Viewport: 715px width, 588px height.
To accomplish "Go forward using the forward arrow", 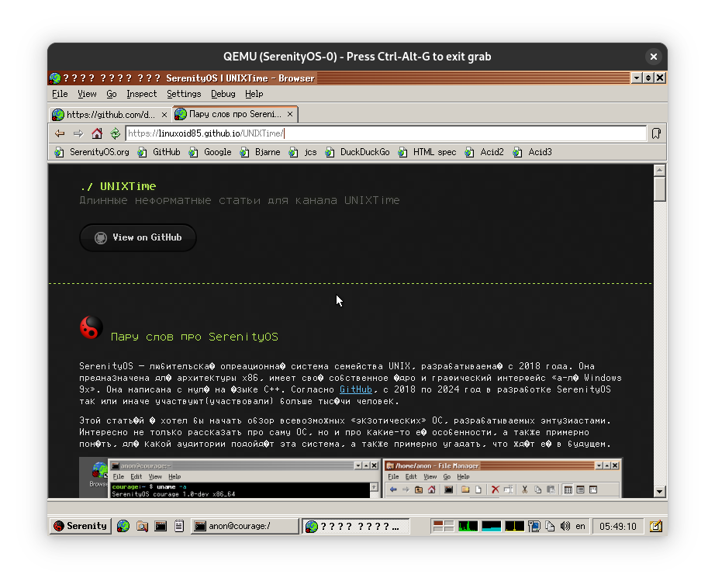I will pos(78,133).
